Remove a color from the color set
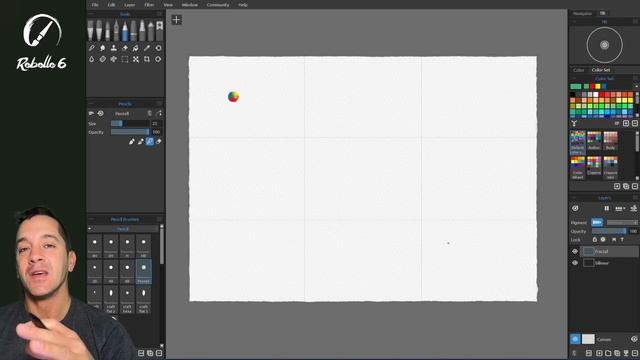The image size is (640, 360). (x=635, y=123)
